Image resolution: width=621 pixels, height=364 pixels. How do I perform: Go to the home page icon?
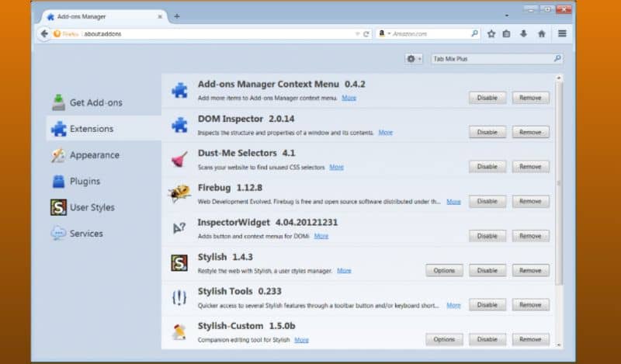pos(541,33)
